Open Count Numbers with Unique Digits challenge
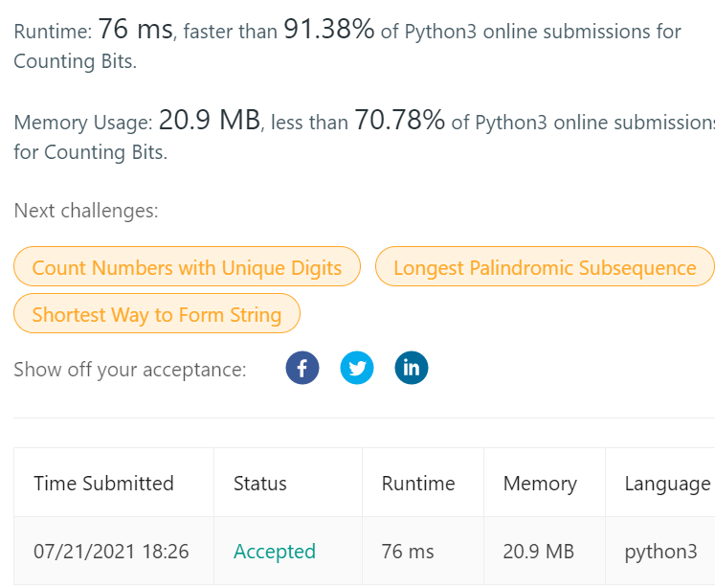Image resolution: width=715 pixels, height=588 pixels. (187, 267)
